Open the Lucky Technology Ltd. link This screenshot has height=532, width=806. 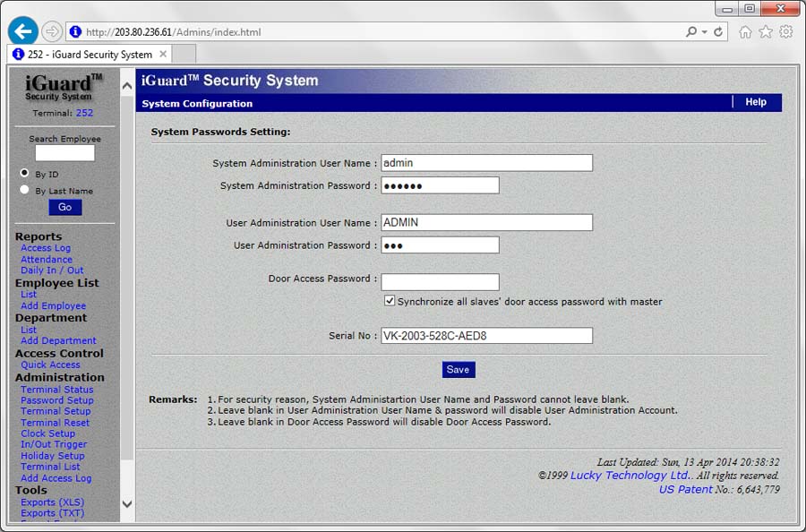[x=631, y=476]
